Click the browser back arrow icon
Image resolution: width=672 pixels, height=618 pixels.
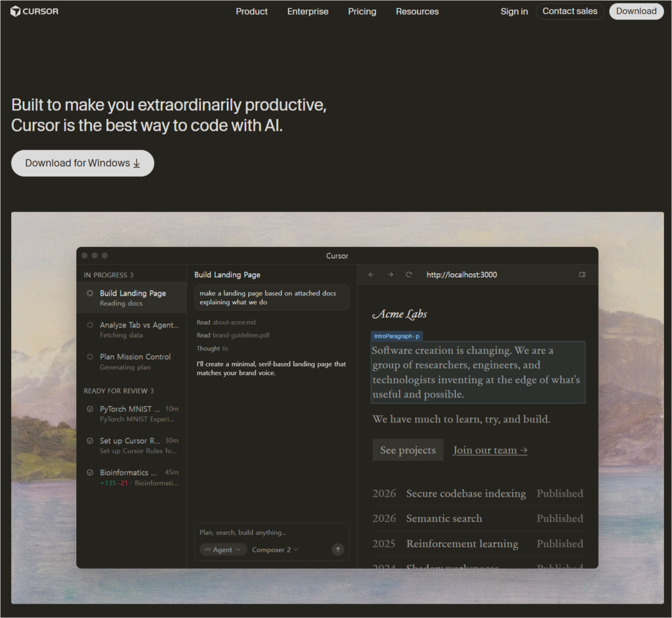click(x=371, y=275)
